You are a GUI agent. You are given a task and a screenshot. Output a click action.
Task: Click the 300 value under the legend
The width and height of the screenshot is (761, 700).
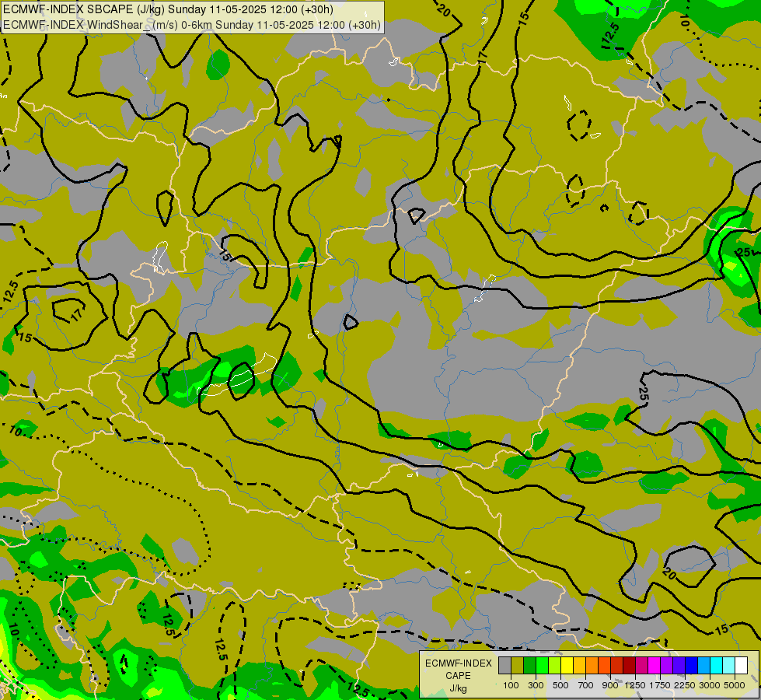[x=536, y=685]
